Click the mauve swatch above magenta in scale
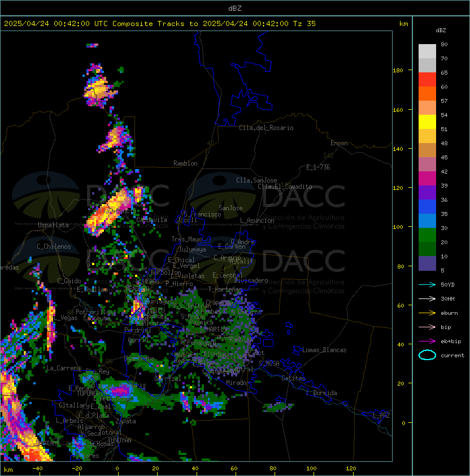 [x=427, y=165]
